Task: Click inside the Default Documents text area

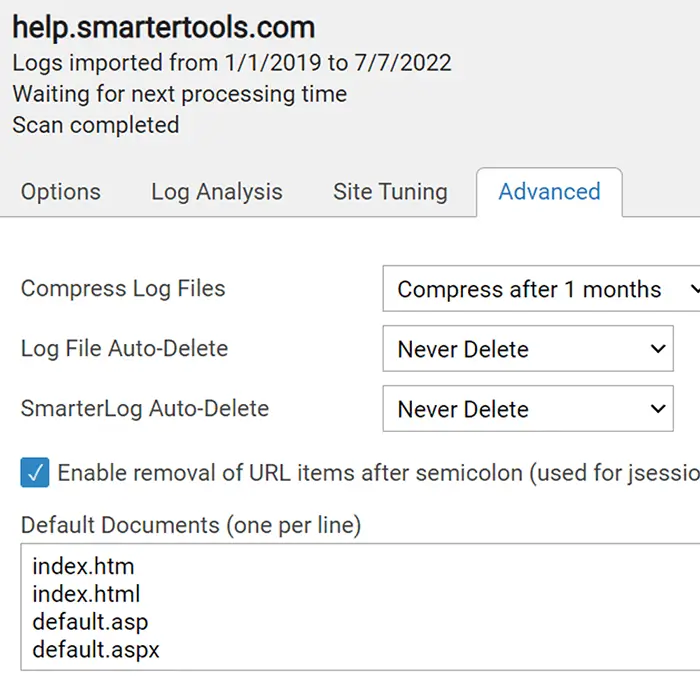Action: (360, 607)
